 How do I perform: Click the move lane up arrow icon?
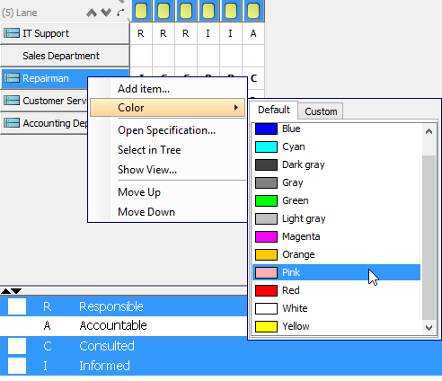92,13
